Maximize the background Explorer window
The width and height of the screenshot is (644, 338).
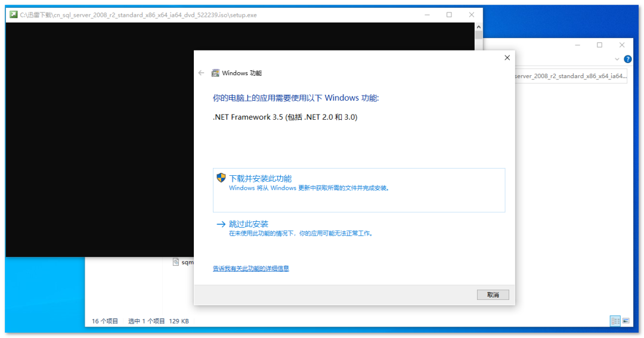[x=600, y=45]
